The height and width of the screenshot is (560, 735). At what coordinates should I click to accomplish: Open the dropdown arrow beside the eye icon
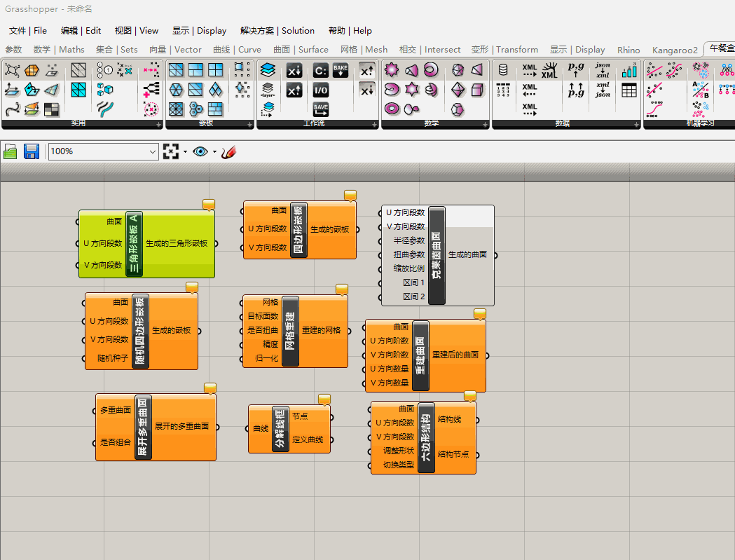coord(214,151)
